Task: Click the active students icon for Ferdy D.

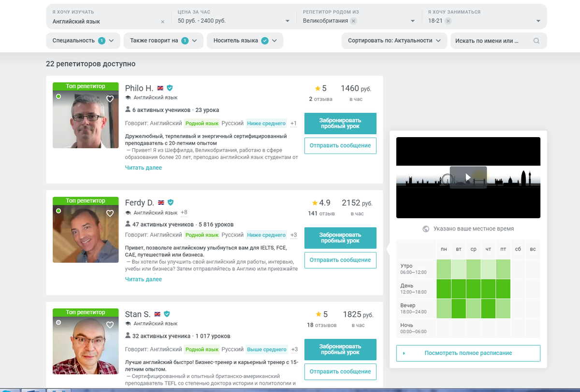Action: pos(128,224)
